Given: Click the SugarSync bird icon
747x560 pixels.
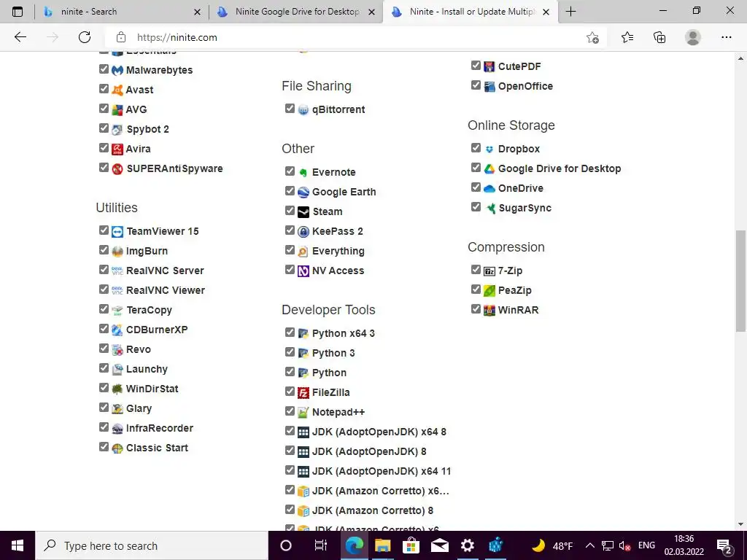Looking at the screenshot, I should (x=489, y=208).
